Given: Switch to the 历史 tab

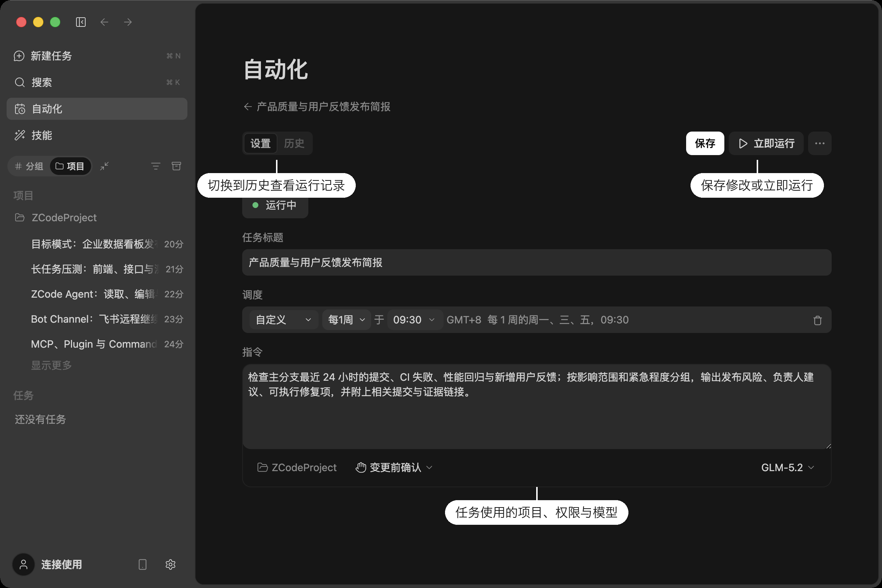Looking at the screenshot, I should coord(294,143).
